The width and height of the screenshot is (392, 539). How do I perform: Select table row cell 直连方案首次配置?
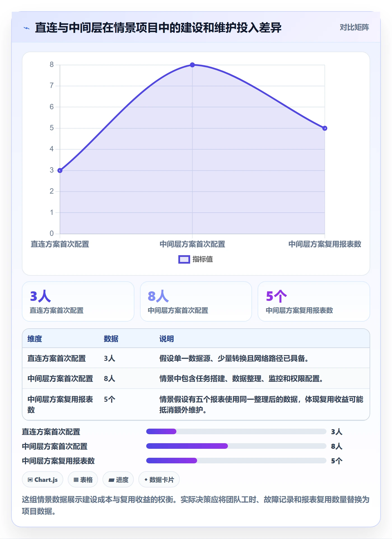click(57, 358)
